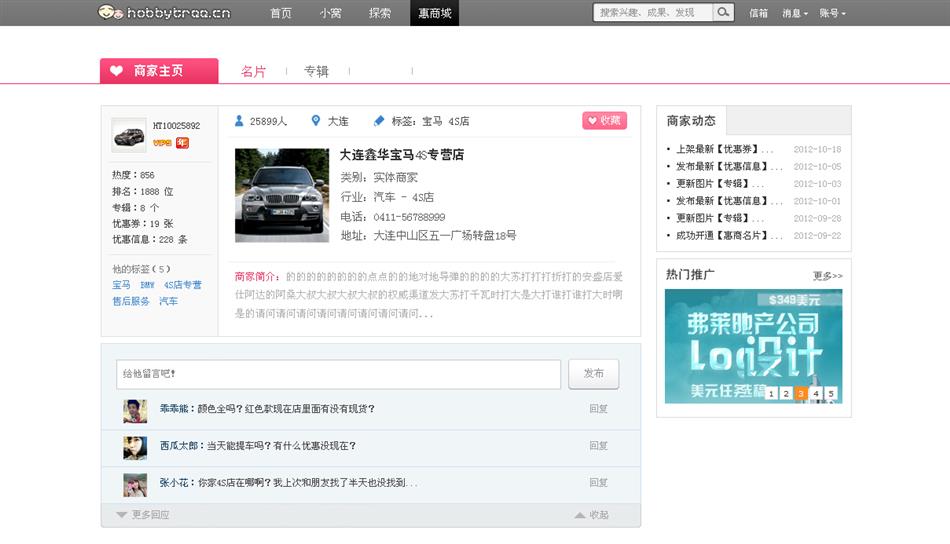Click the shop title 大连鑫华宝马4S专营店

point(402,154)
